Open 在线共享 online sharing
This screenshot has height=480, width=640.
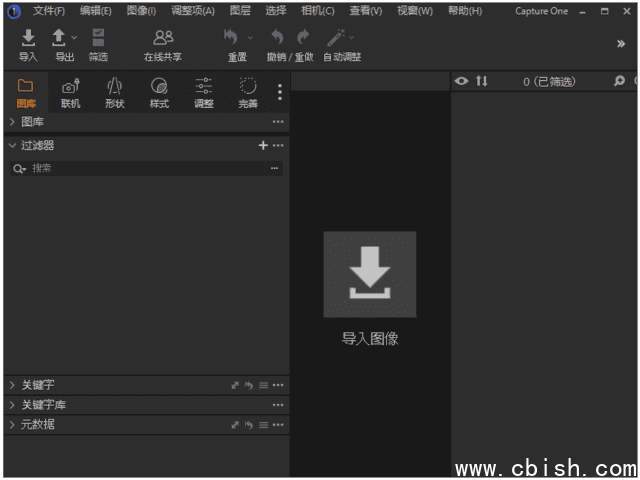pyautogui.click(x=163, y=39)
